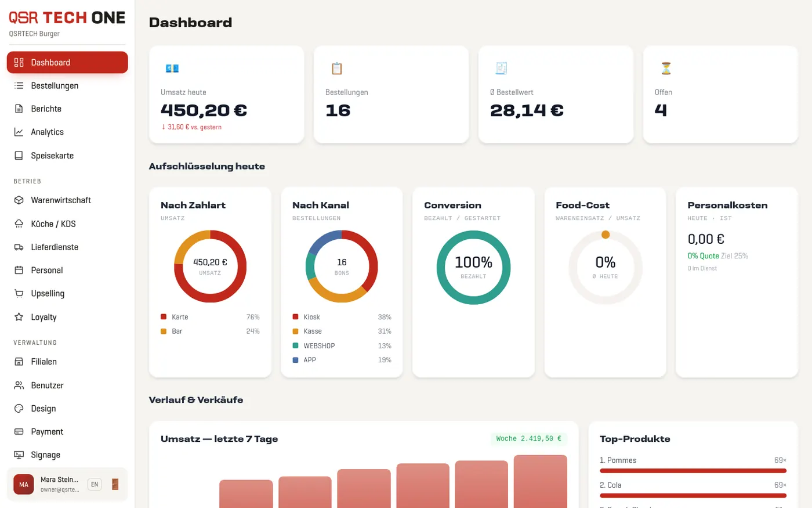Click the receipt icon on Ø Bestellwert card
Screen dimensions: 812x508
[502, 69]
